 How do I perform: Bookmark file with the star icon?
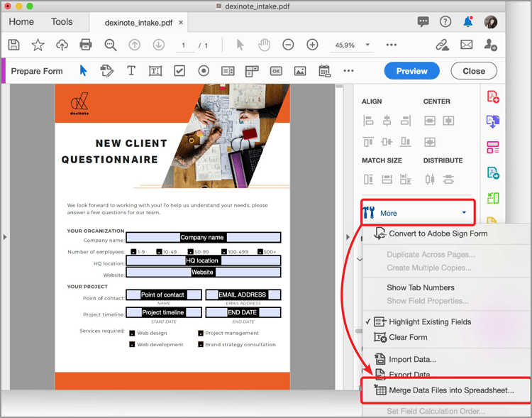[x=38, y=45]
